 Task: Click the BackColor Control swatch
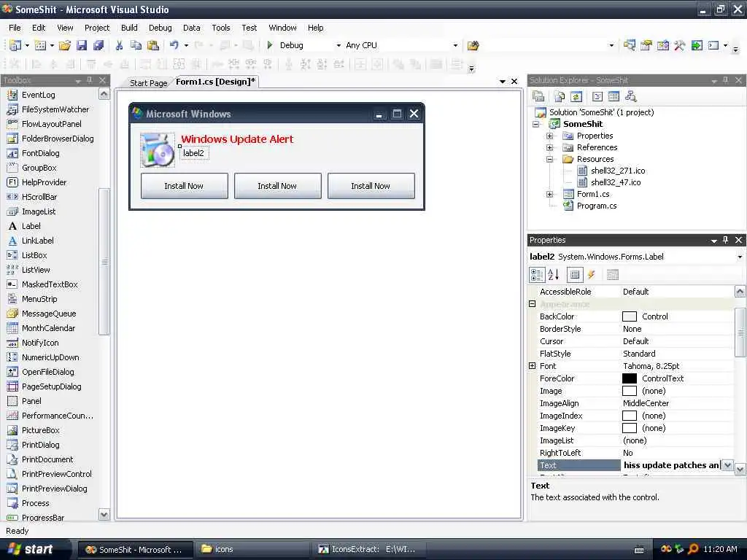(x=630, y=316)
